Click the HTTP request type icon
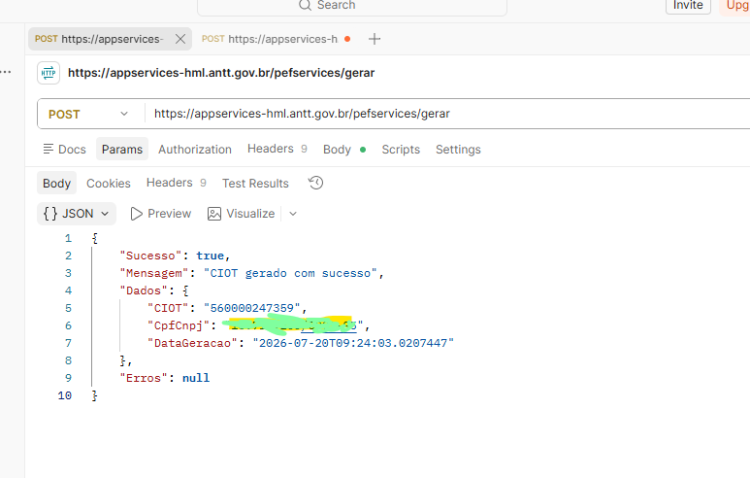Screen dimensions: 750x478 48,73
